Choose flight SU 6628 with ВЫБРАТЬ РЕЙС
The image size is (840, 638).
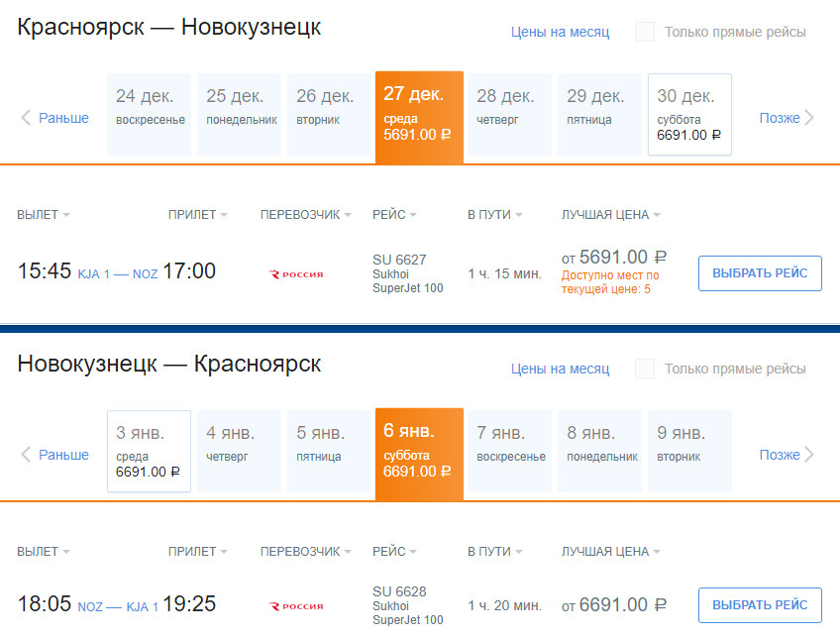tap(760, 604)
